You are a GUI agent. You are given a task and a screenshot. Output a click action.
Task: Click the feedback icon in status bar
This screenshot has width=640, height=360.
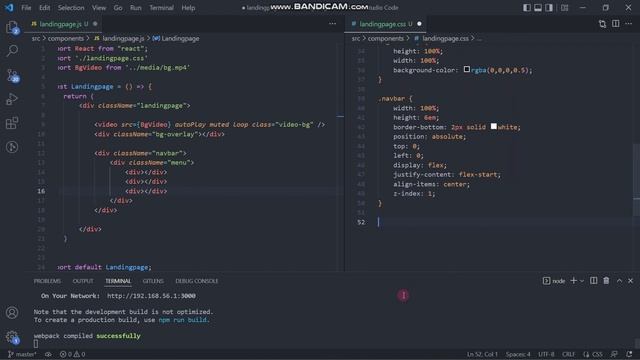tap(614, 354)
